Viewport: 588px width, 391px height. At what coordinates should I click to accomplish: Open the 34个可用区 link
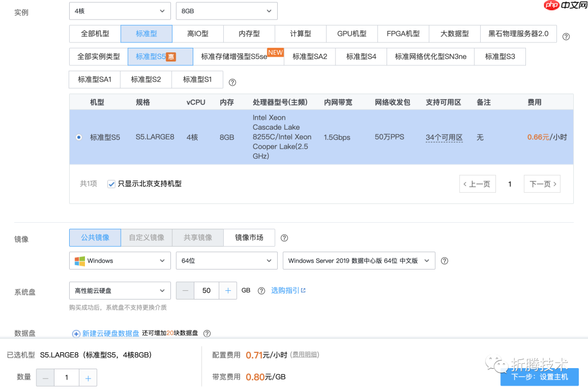point(444,137)
